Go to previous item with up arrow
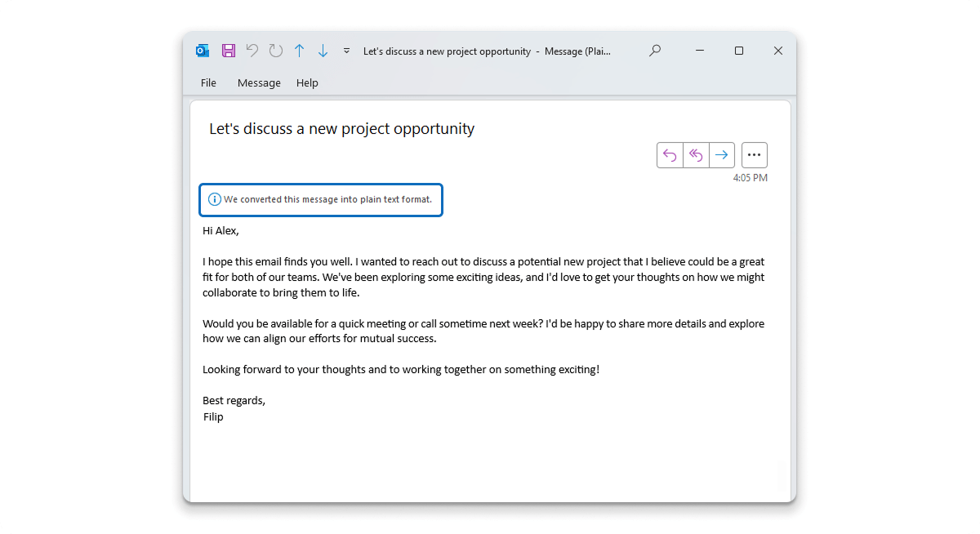This screenshot has height=534, width=980. coord(300,51)
